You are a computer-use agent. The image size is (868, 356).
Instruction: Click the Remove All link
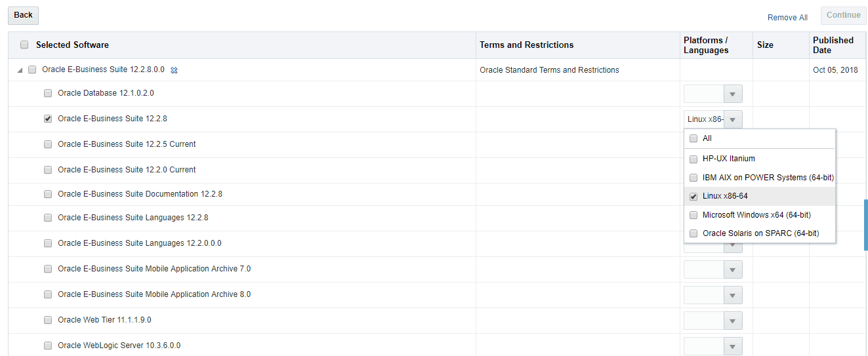click(787, 18)
